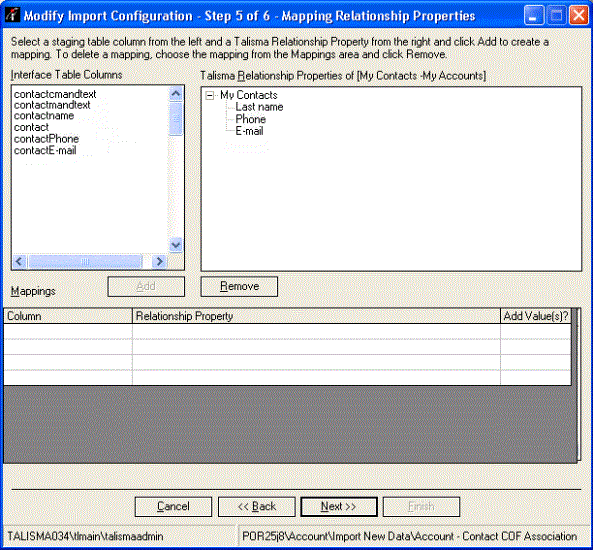Pick contactname from the columns list
Viewport: 593px width, 550px height.
(x=44, y=116)
